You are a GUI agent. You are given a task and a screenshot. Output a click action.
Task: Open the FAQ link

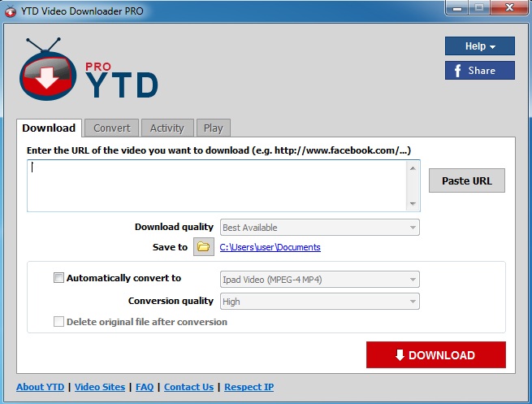(145, 387)
